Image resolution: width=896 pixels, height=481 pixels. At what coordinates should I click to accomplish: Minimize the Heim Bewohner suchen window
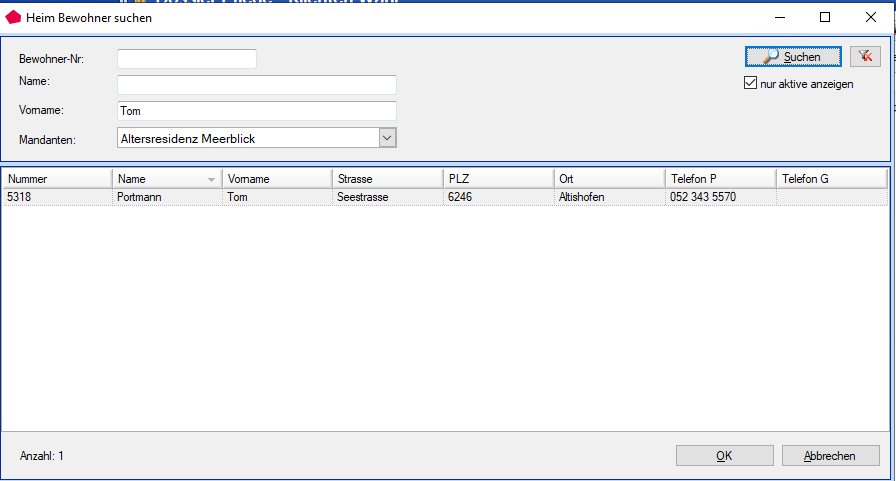point(780,17)
